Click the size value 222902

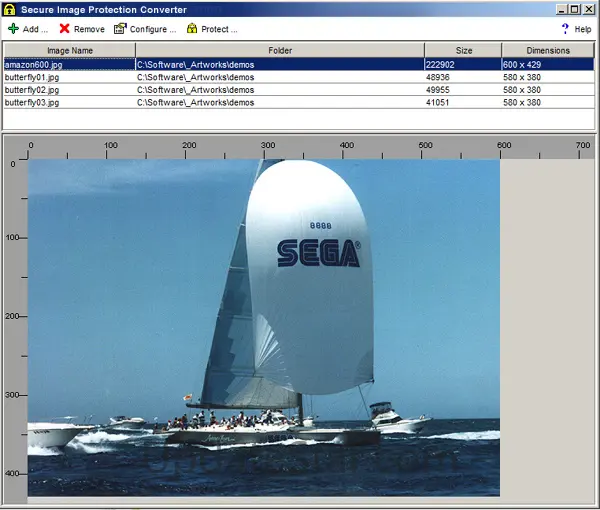(440, 65)
